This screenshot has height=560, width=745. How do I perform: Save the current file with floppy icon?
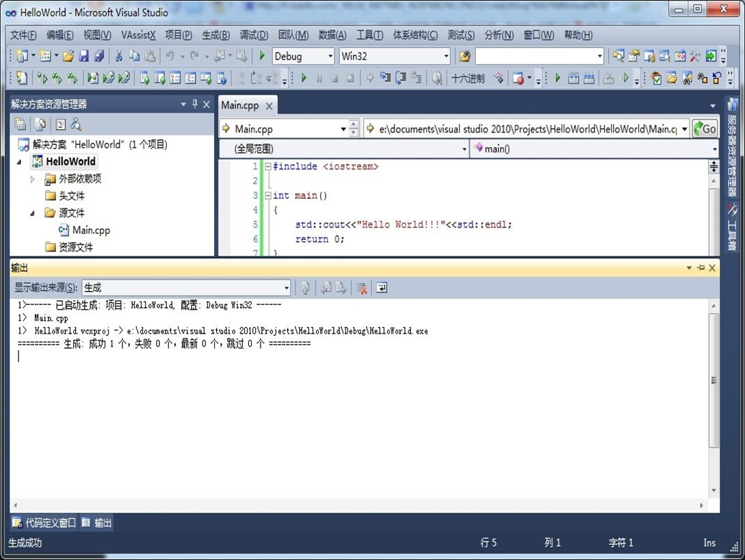[83, 56]
